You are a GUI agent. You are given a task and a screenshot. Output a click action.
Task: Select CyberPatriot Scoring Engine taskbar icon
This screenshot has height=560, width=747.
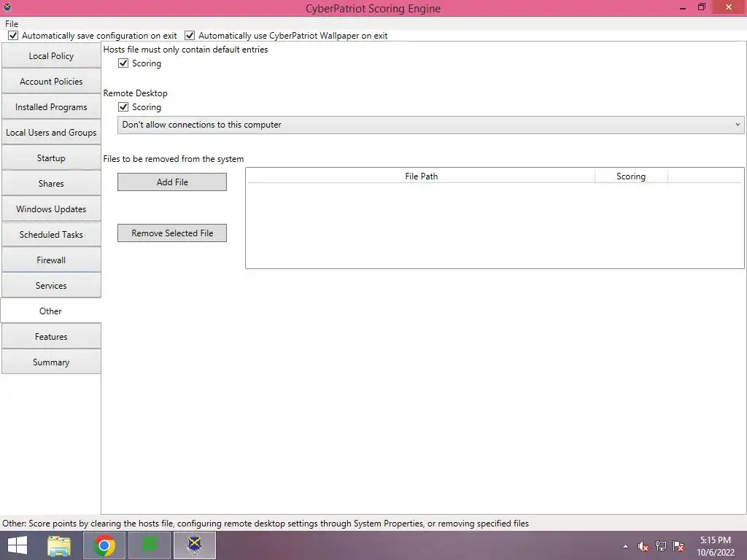[x=195, y=545]
